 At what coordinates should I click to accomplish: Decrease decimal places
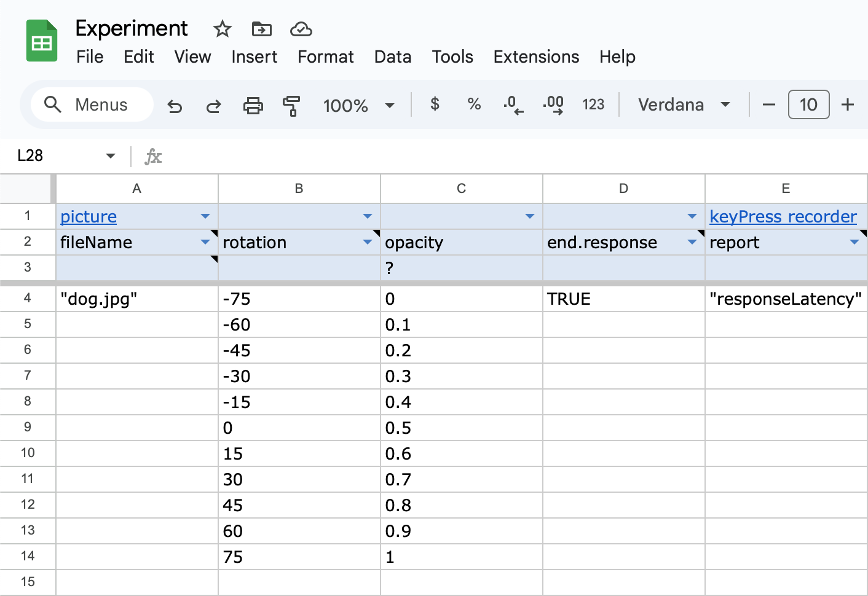coord(513,106)
